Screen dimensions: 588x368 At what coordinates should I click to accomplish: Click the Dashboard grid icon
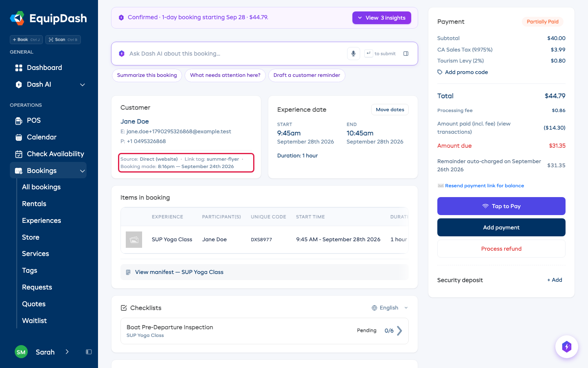[x=19, y=68]
